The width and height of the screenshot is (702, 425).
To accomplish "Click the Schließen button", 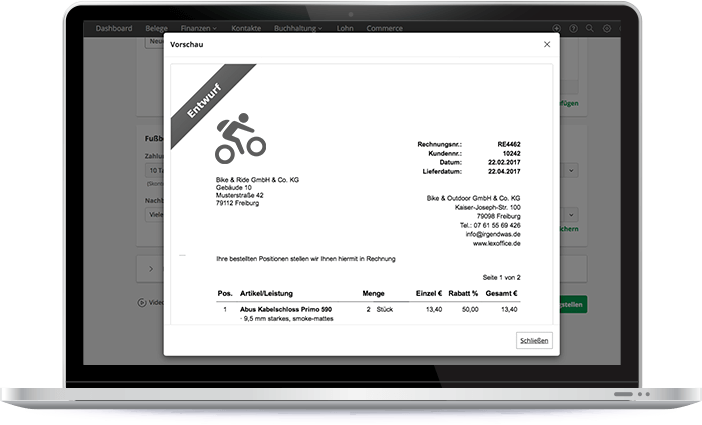I will [534, 341].
